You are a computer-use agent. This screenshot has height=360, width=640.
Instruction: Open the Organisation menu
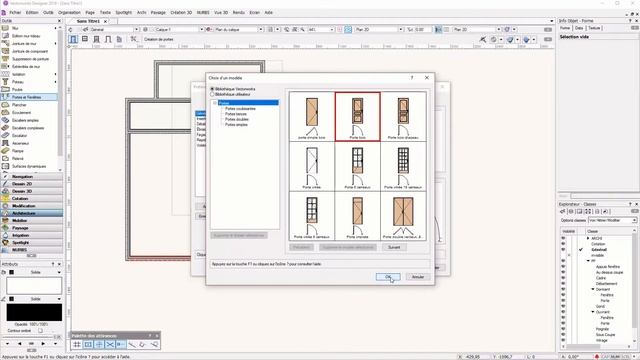point(69,13)
